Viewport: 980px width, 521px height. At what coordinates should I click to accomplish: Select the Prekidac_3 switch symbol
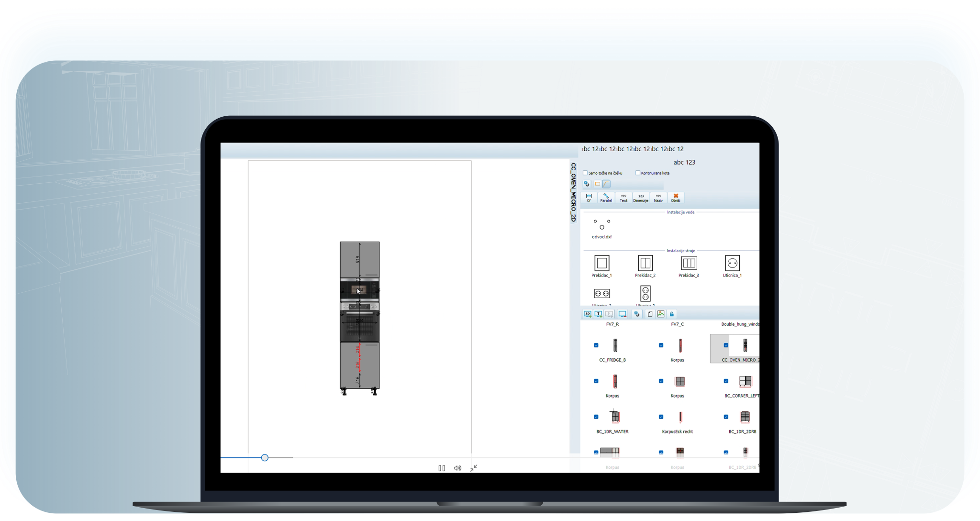click(689, 266)
